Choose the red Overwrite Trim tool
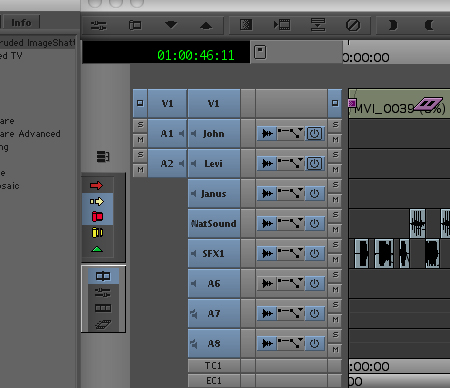450x388 pixels. point(97,217)
